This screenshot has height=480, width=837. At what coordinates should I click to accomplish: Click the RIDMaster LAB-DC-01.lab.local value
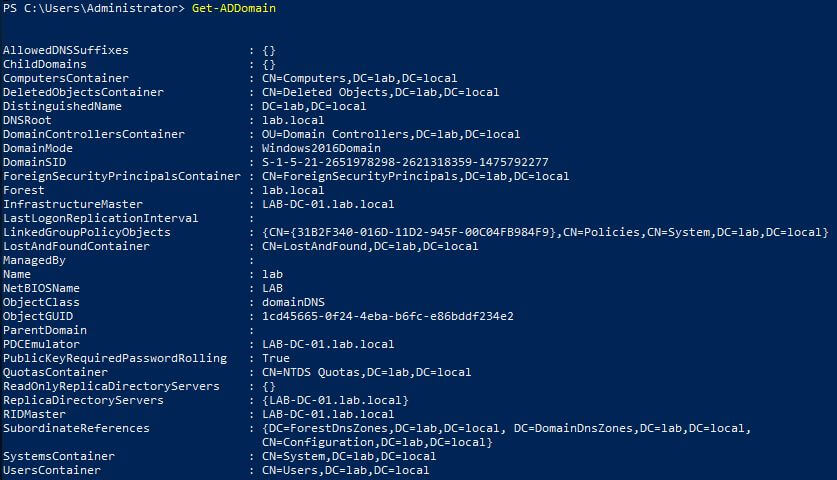coord(328,414)
